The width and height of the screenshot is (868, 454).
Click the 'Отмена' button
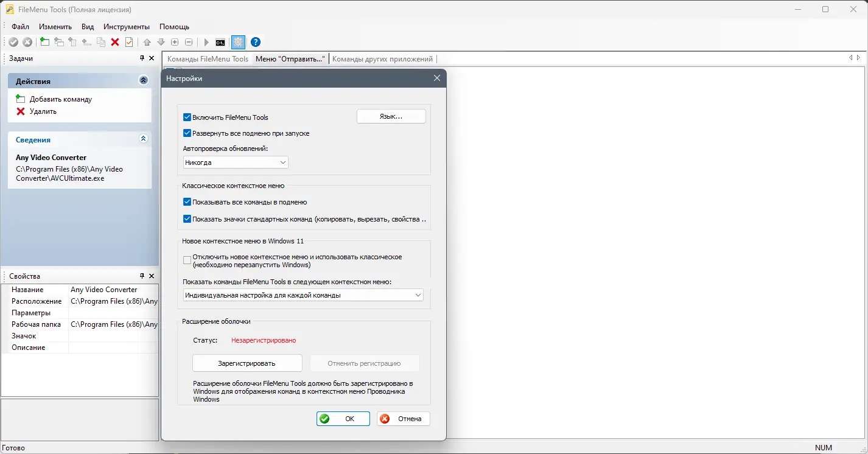point(404,419)
